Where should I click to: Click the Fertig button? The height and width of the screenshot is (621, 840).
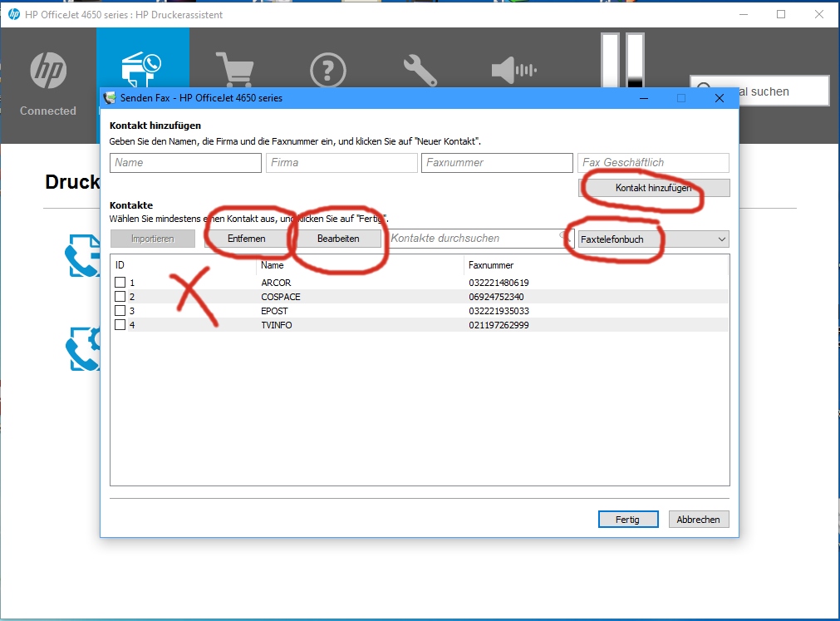point(628,520)
